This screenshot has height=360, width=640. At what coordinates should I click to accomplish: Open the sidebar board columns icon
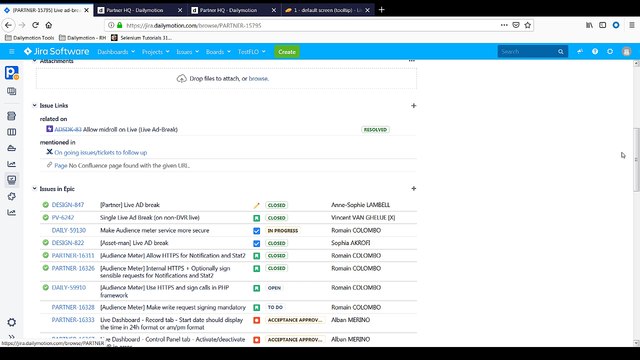click(11, 132)
